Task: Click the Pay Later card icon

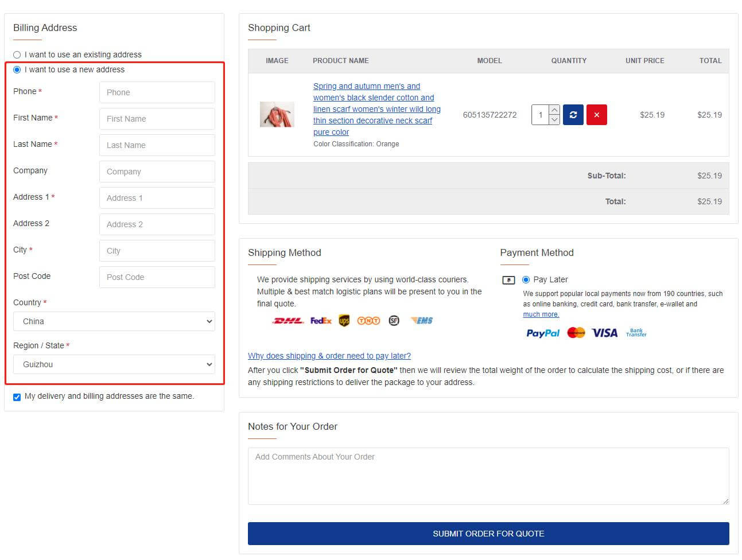Action: [508, 280]
